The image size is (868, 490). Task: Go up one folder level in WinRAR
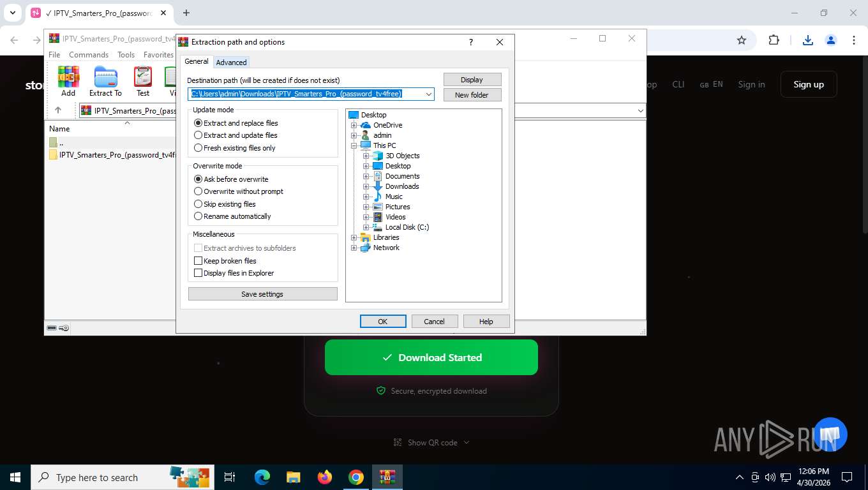[x=58, y=110]
